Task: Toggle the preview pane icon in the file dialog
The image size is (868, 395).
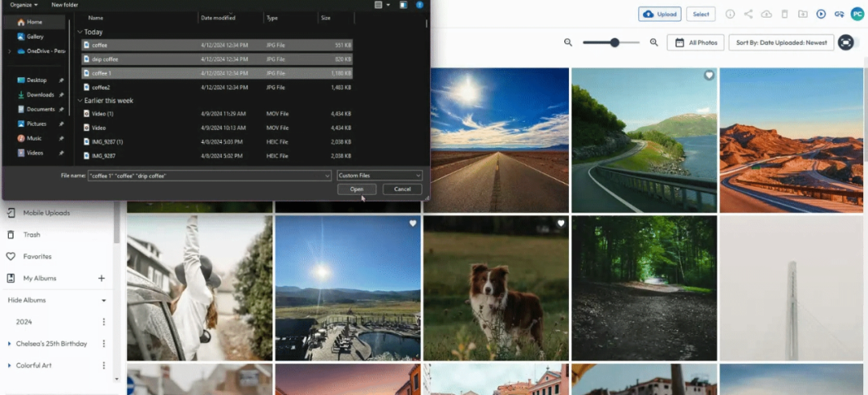Action: (x=403, y=5)
